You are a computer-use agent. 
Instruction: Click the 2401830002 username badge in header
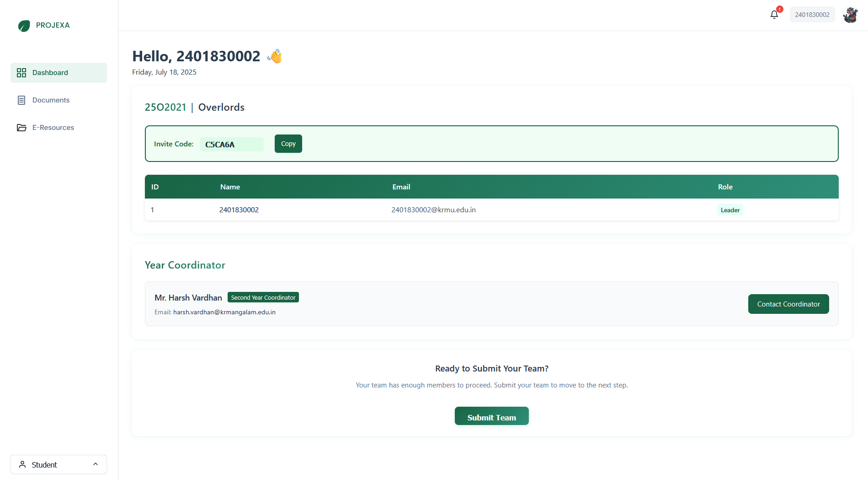click(812, 15)
